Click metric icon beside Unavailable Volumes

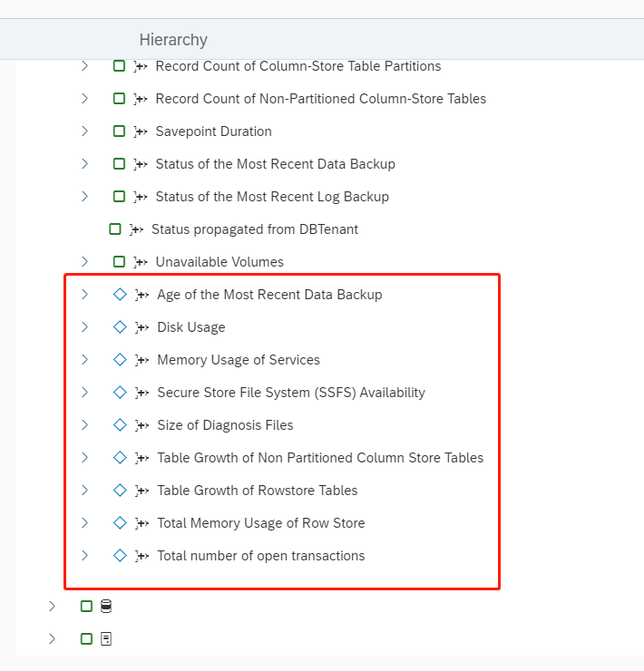pos(141,262)
